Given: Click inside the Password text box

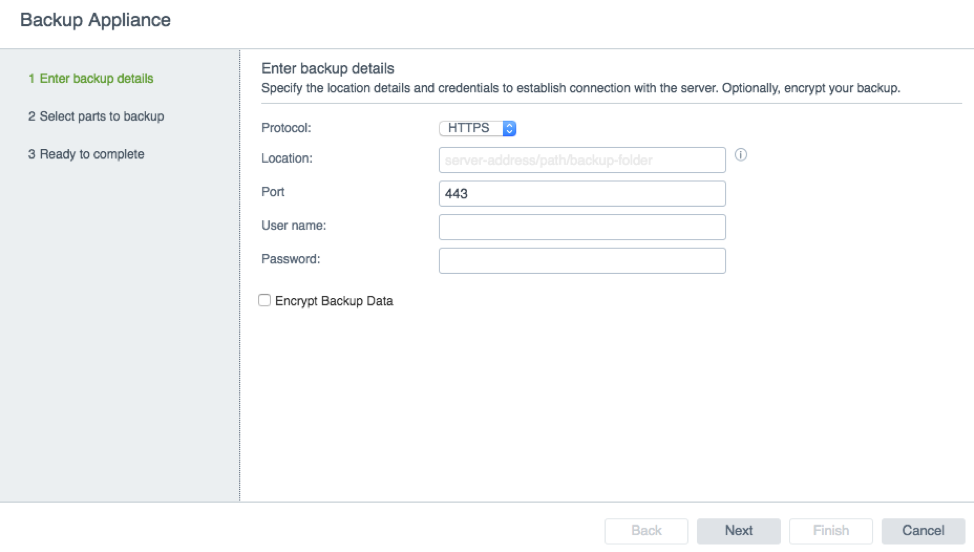Looking at the screenshot, I should point(582,261).
